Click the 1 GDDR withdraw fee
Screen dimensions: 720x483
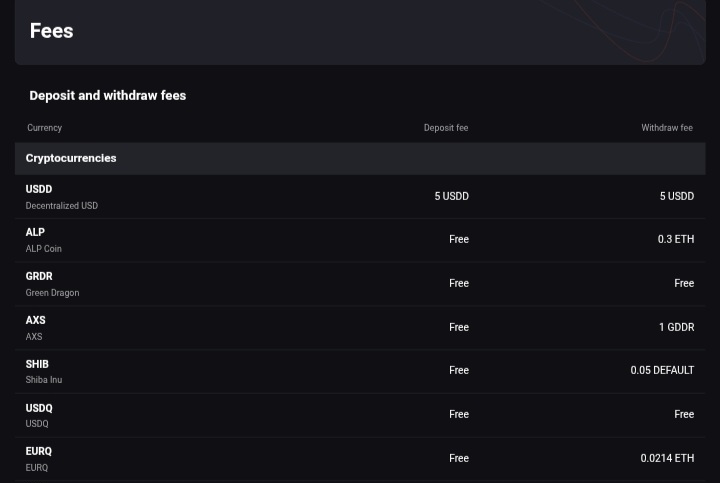[677, 327]
